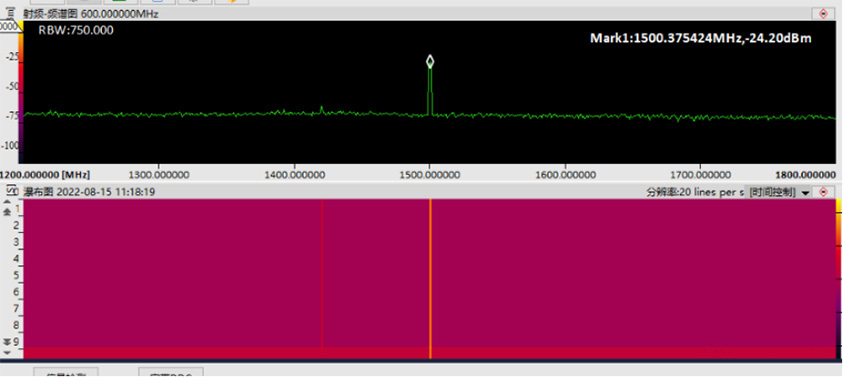
Task: Click the 射频-频谱图 panel title
Action: click(x=50, y=14)
